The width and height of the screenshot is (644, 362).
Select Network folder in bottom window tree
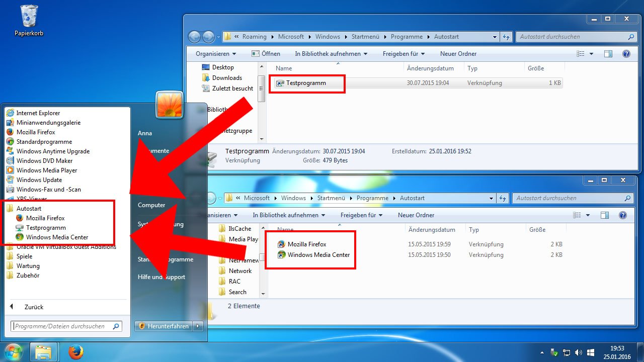pos(235,271)
